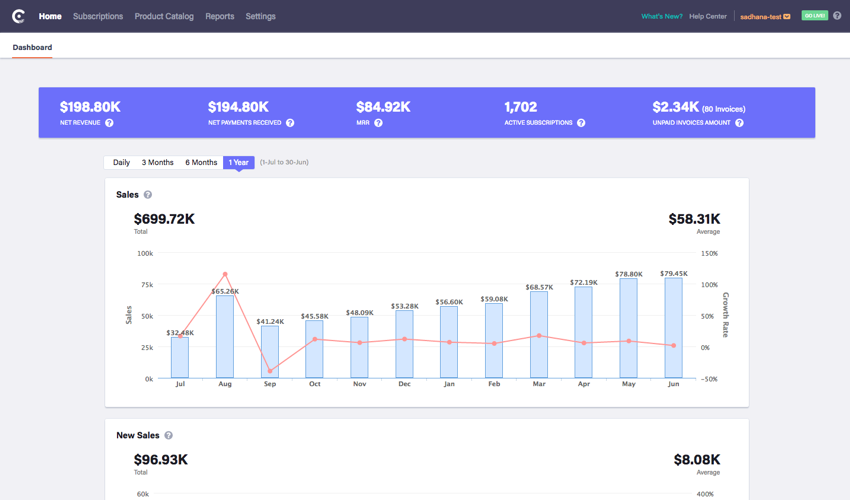
Task: Open the Home menu
Action: click(50, 16)
